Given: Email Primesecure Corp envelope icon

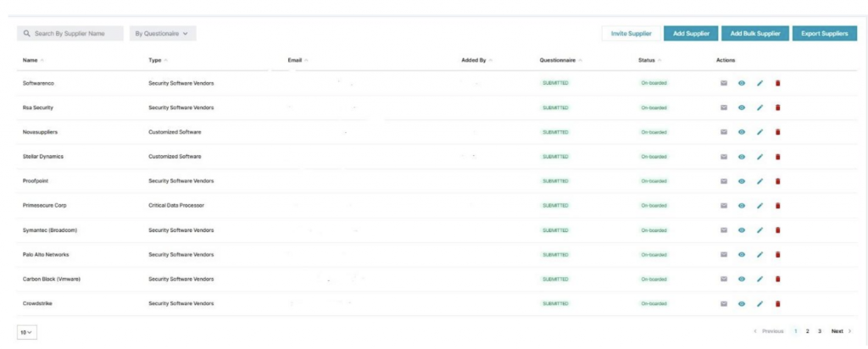Looking at the screenshot, I should pyautogui.click(x=724, y=205).
